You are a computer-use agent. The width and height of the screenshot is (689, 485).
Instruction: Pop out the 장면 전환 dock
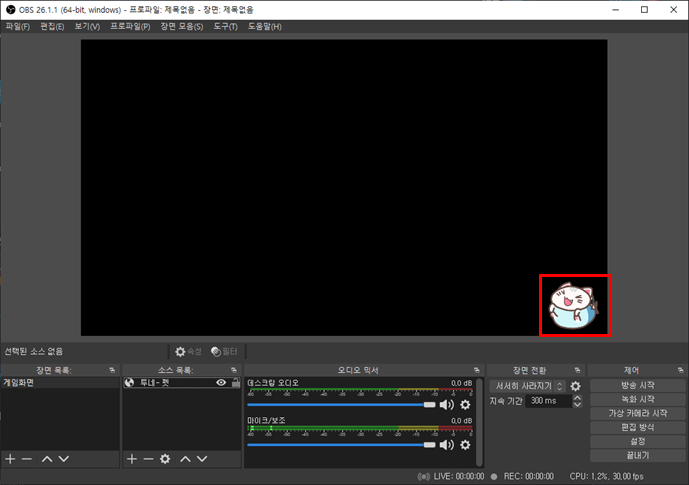pyautogui.click(x=577, y=370)
